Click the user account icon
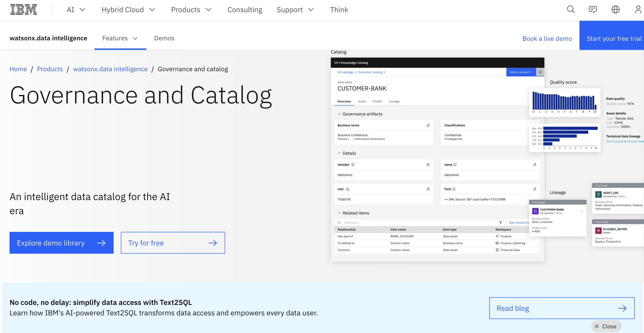Image resolution: width=644 pixels, height=333 pixels. (638, 9)
